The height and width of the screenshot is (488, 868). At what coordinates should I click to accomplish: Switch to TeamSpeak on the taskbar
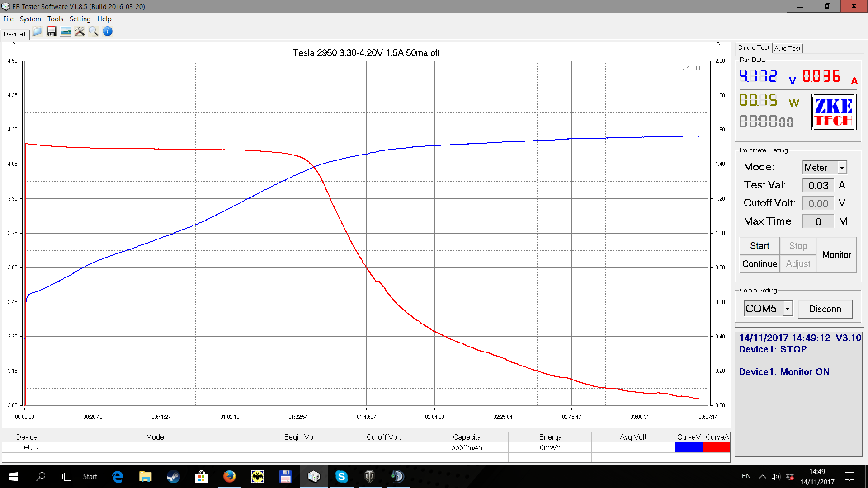click(397, 476)
